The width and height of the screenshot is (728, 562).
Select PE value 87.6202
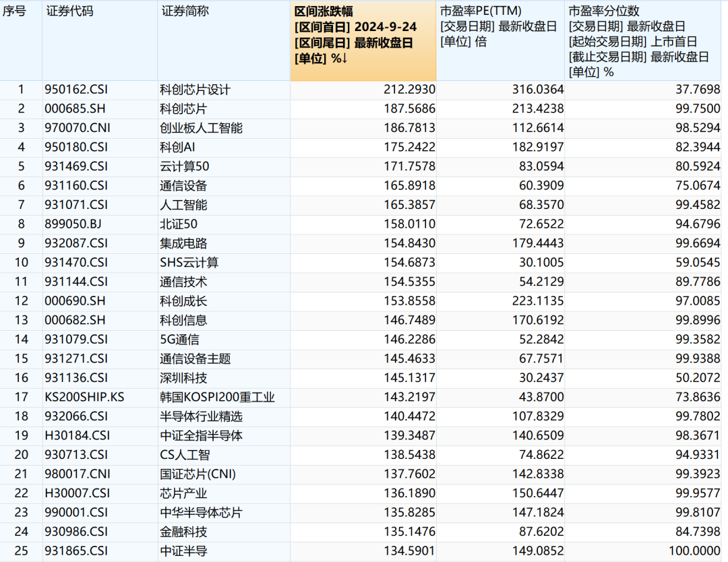tap(541, 532)
